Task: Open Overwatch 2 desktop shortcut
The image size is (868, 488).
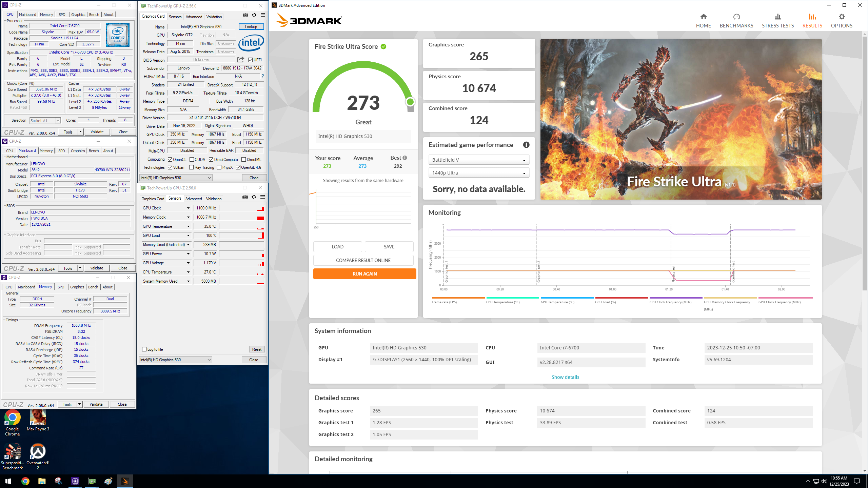Action: 38,456
